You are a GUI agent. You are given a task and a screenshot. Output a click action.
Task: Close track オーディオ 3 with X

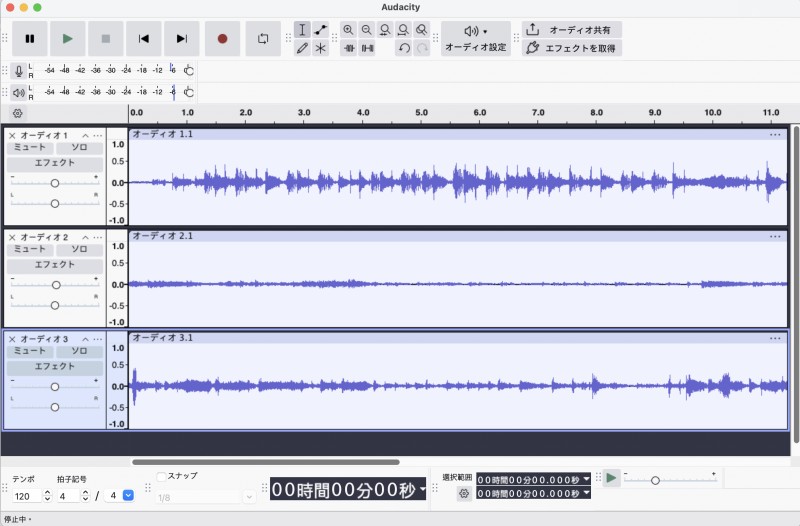point(12,339)
